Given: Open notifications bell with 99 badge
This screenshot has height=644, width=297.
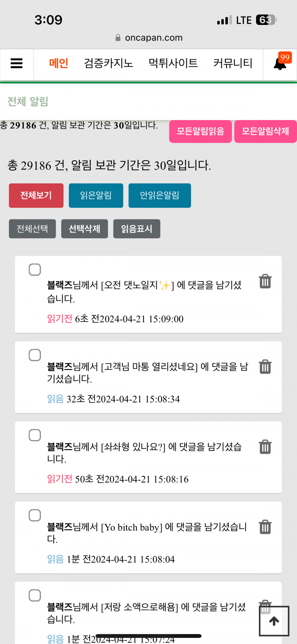Looking at the screenshot, I should point(280,63).
